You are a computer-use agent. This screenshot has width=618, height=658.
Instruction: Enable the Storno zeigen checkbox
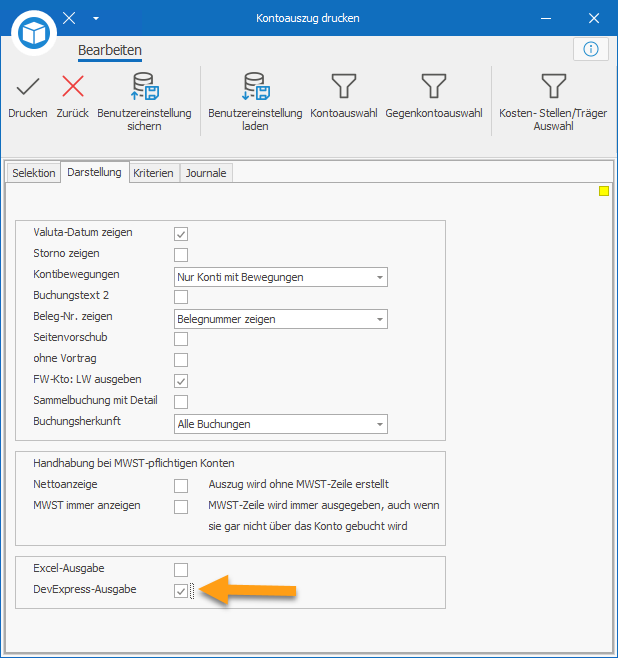click(x=181, y=255)
